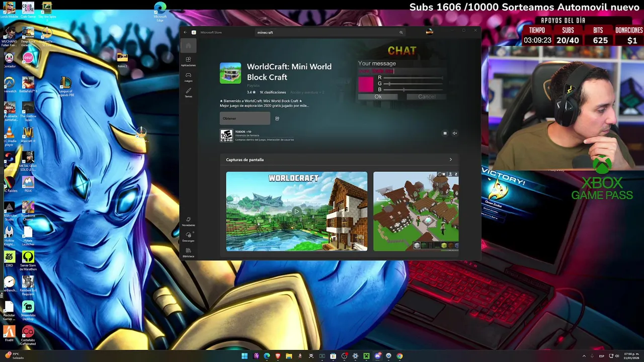This screenshot has height=362, width=644.
Task: Click the Your message text field
Action: pyautogui.click(x=401, y=71)
